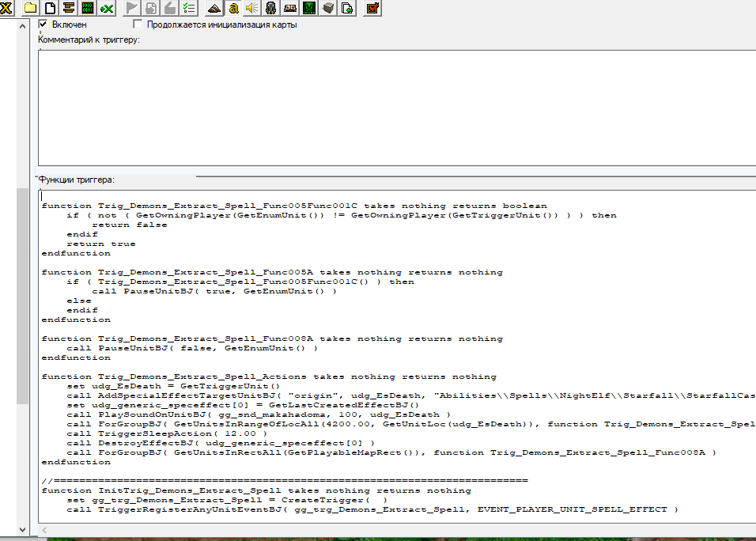Click line 'call PauseUnitBJ( true, GetEnumUnit() )'

214,291
